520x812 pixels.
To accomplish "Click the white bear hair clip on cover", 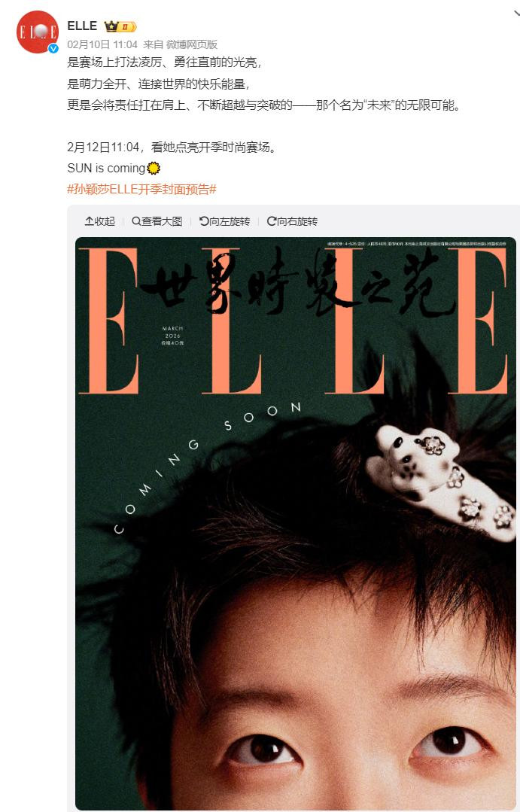I will (440, 482).
